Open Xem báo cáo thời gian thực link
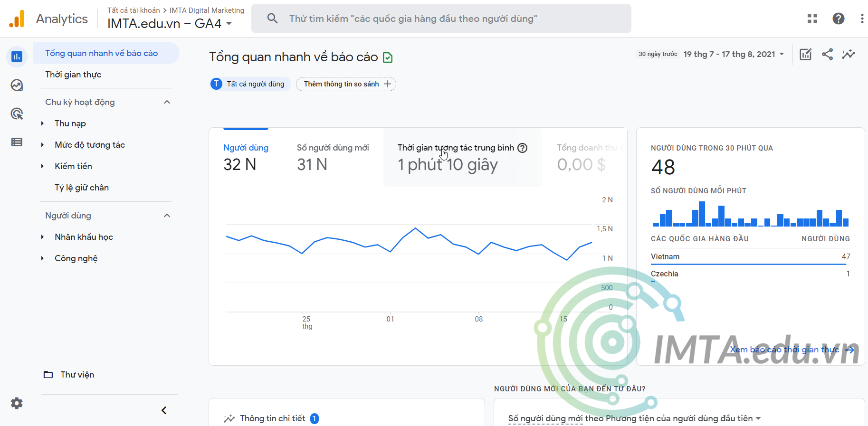This screenshot has width=868, height=426. 792,350
